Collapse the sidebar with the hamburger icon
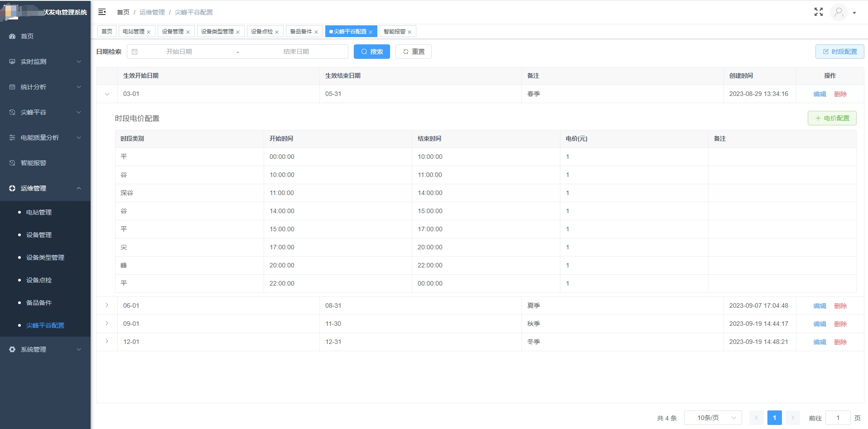 tap(102, 12)
